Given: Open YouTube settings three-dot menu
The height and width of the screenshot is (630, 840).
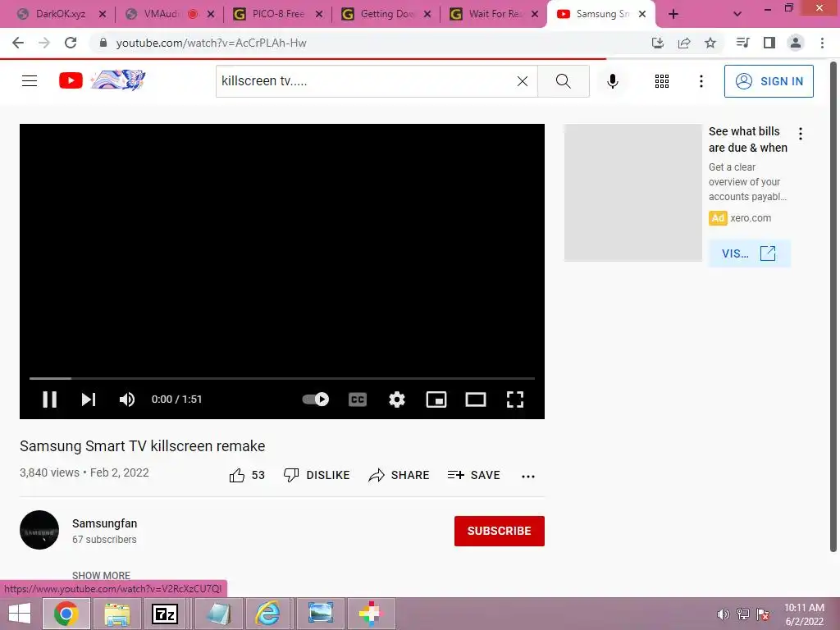Looking at the screenshot, I should click(701, 81).
